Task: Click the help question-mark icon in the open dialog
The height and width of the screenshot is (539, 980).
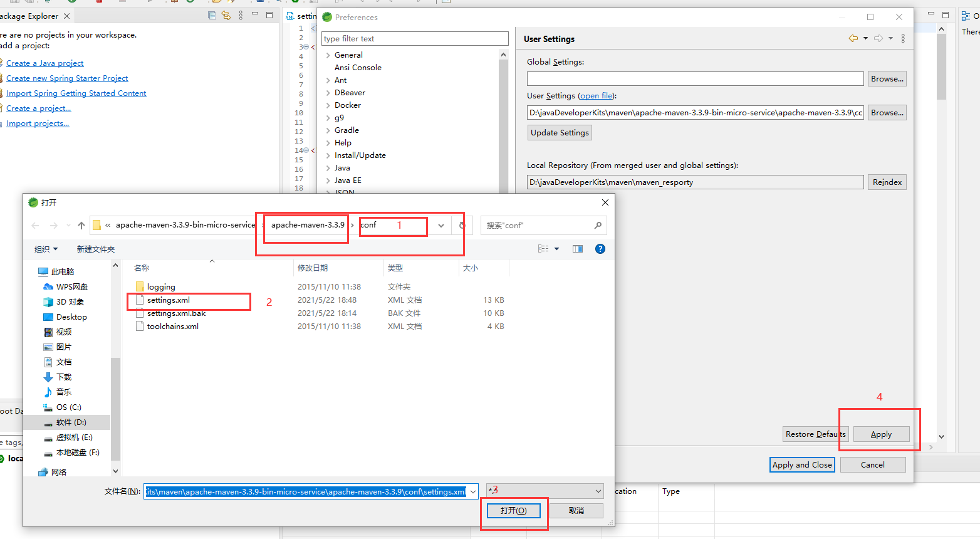Action: coord(600,248)
